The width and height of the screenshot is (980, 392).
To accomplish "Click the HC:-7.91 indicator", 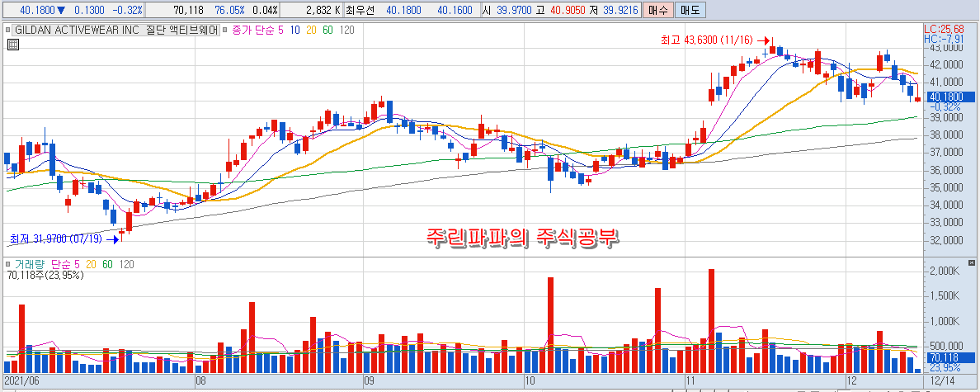I will click(x=943, y=39).
